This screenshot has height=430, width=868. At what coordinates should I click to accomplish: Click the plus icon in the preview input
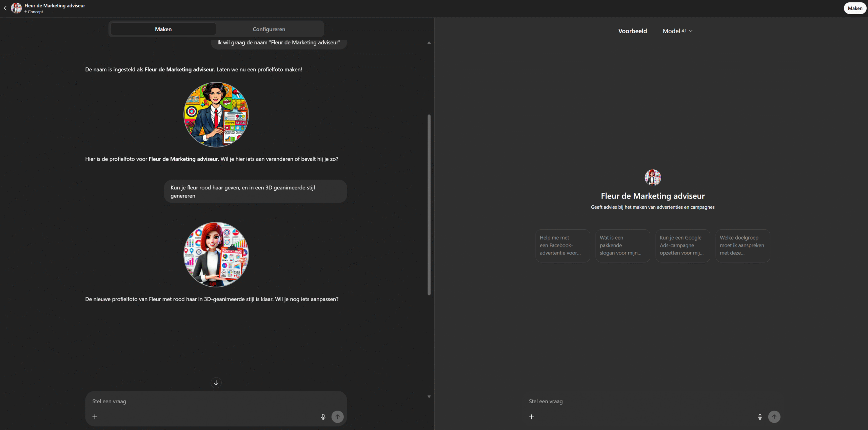pos(532,417)
